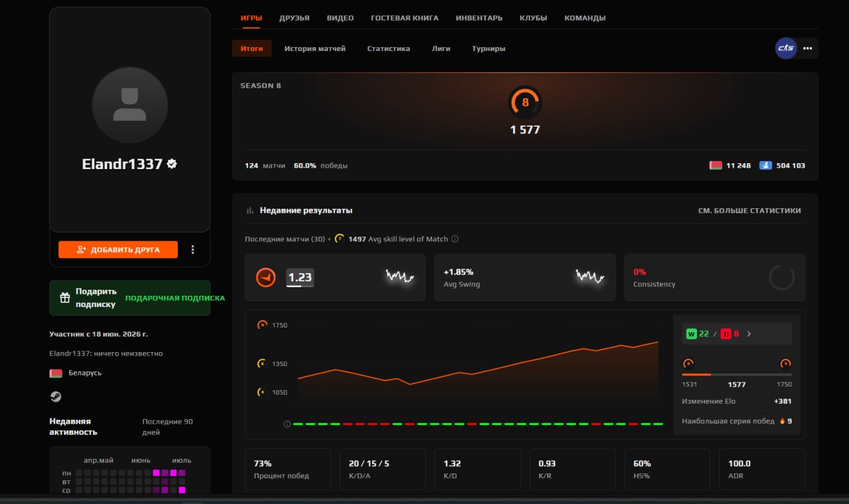Switch to the КЛУБЫ tab

click(x=533, y=18)
